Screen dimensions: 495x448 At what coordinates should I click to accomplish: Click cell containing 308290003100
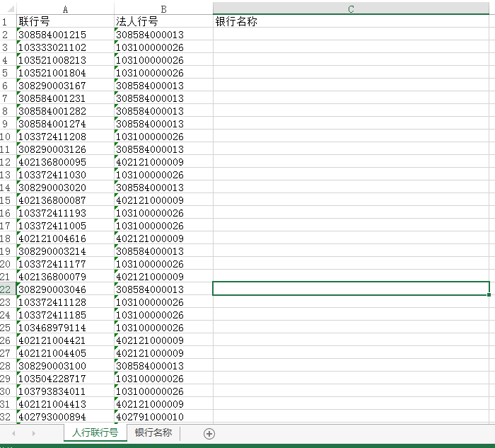pyautogui.click(x=65, y=365)
